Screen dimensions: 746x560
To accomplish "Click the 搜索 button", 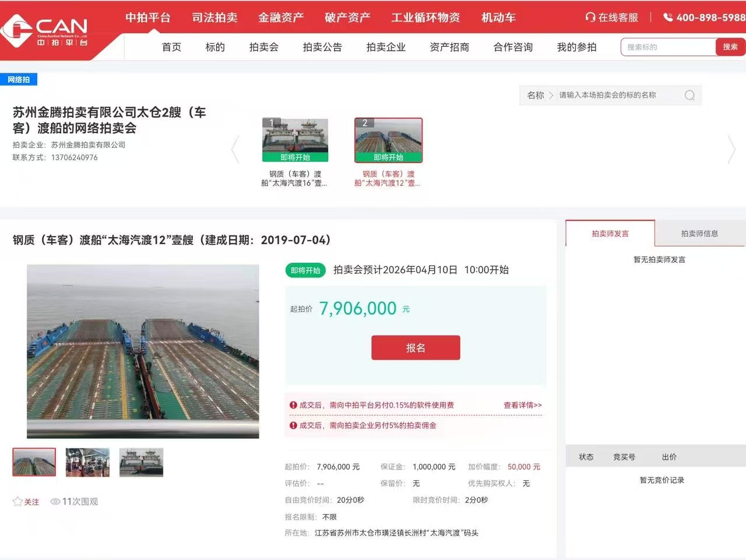I will pyautogui.click(x=730, y=47).
